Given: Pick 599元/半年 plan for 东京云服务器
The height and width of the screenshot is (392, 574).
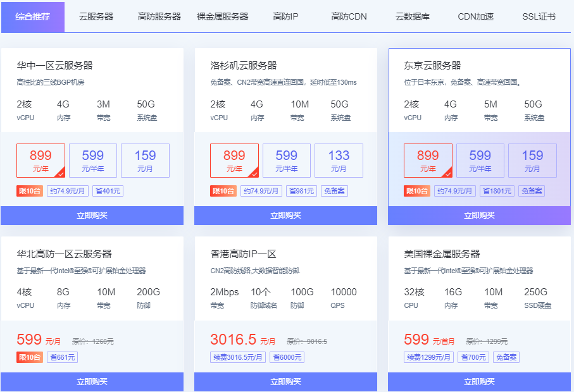Looking at the screenshot, I should 480,161.
